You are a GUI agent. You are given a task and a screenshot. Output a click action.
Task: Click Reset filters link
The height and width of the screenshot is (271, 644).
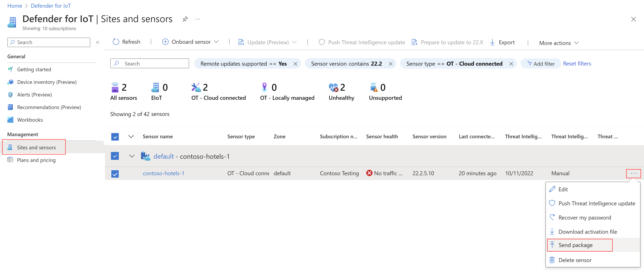577,63
